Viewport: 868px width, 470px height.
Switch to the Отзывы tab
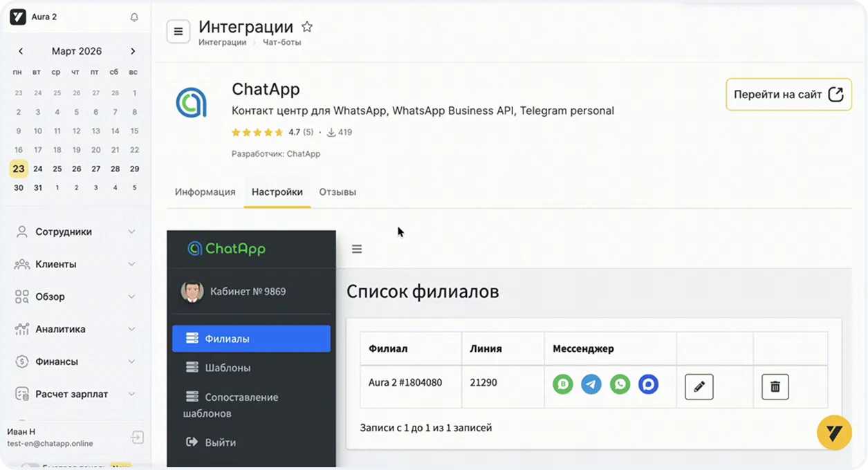coord(338,192)
